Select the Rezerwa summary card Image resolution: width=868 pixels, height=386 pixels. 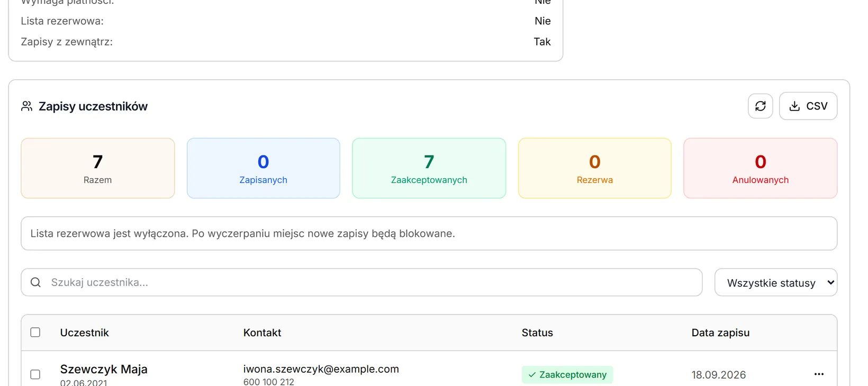[x=594, y=168]
